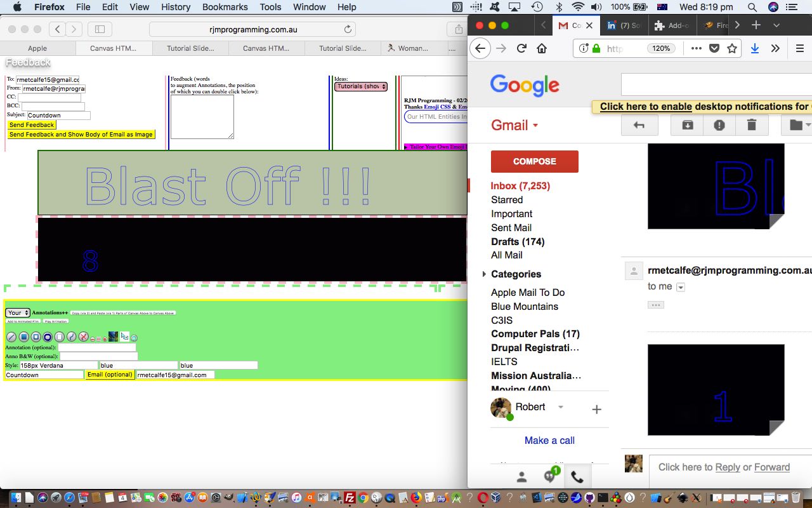Report spam using the exclamation icon
The width and height of the screenshot is (812, 508).
tap(719, 125)
